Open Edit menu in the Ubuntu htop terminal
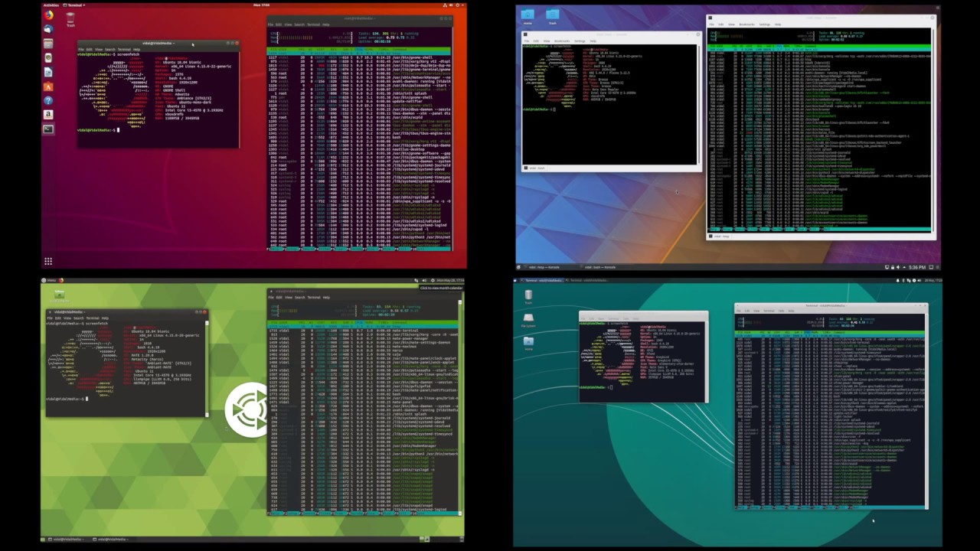 279,24
